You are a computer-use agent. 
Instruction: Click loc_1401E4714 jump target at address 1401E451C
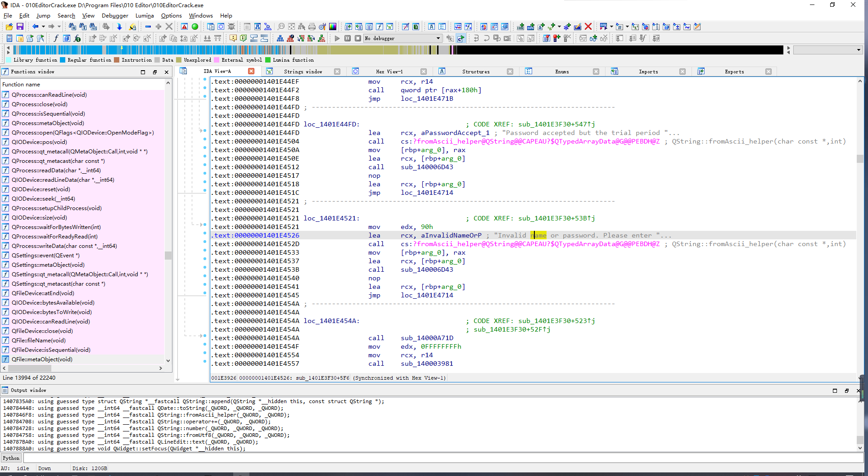tap(427, 193)
